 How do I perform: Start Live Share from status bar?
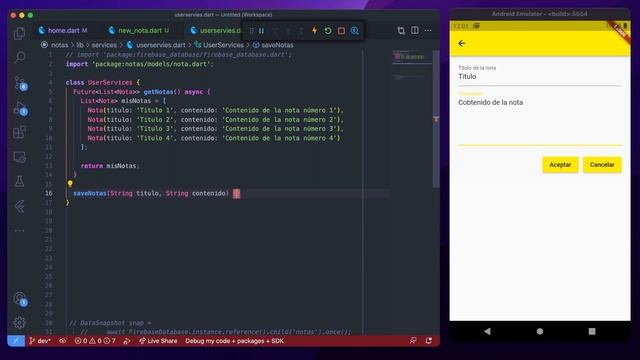158,341
